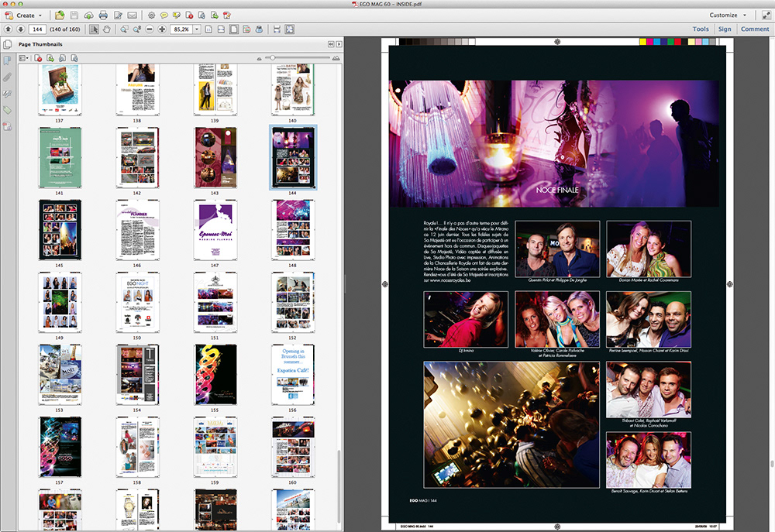Click the 'Page Thumbnails' panel title
Screen dimensions: 775x532
[x=40, y=44]
